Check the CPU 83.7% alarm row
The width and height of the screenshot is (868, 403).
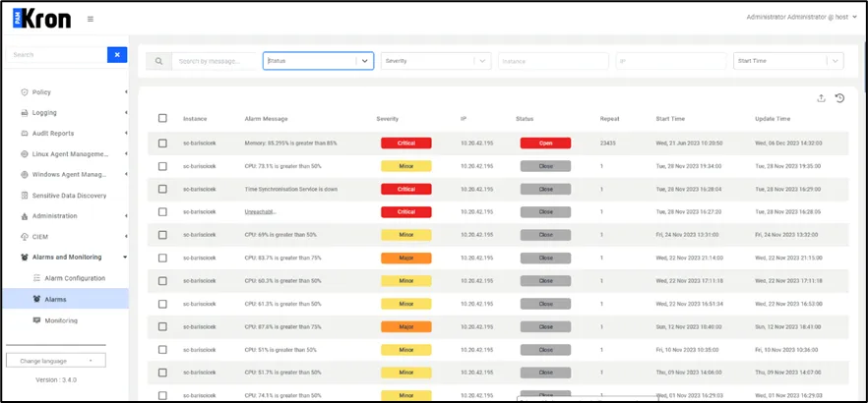[162, 258]
